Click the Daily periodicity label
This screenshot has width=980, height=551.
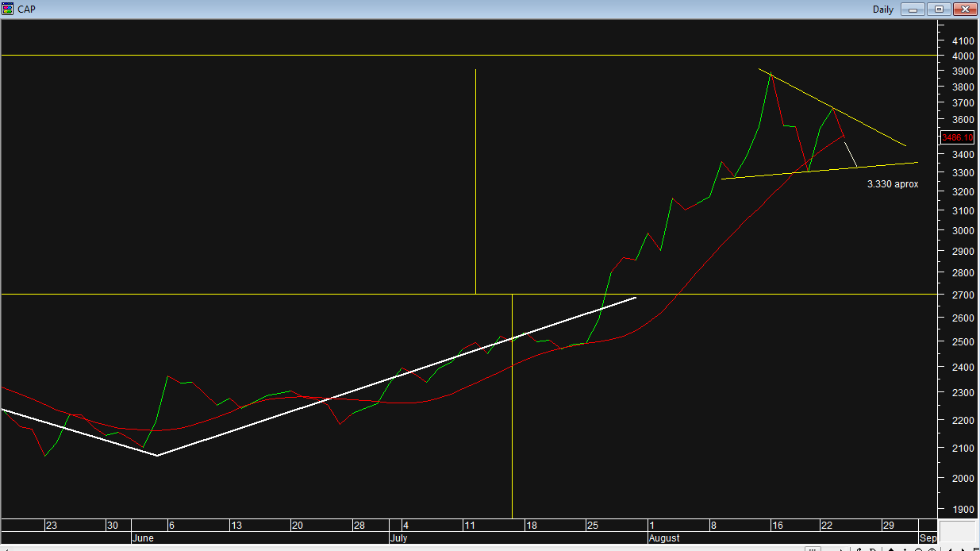point(883,10)
